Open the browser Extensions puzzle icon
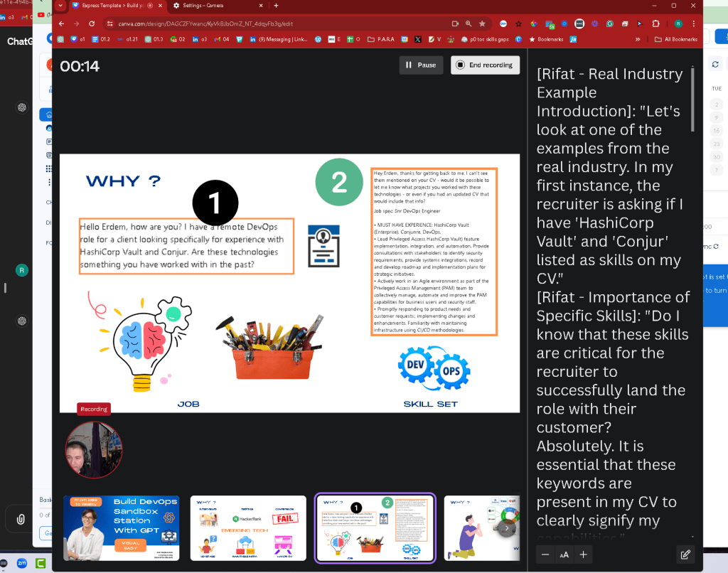Viewport: 728px width, 573px height. [x=656, y=23]
